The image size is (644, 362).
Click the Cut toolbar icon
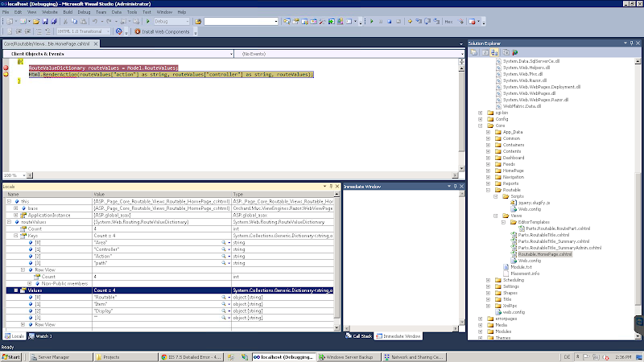coord(65,22)
